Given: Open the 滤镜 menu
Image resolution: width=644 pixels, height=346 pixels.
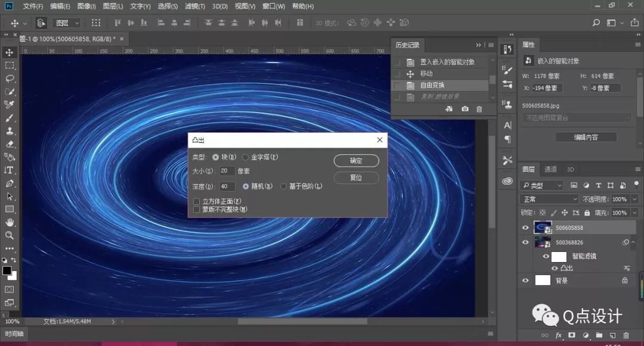Looking at the screenshot, I should coord(194,7).
